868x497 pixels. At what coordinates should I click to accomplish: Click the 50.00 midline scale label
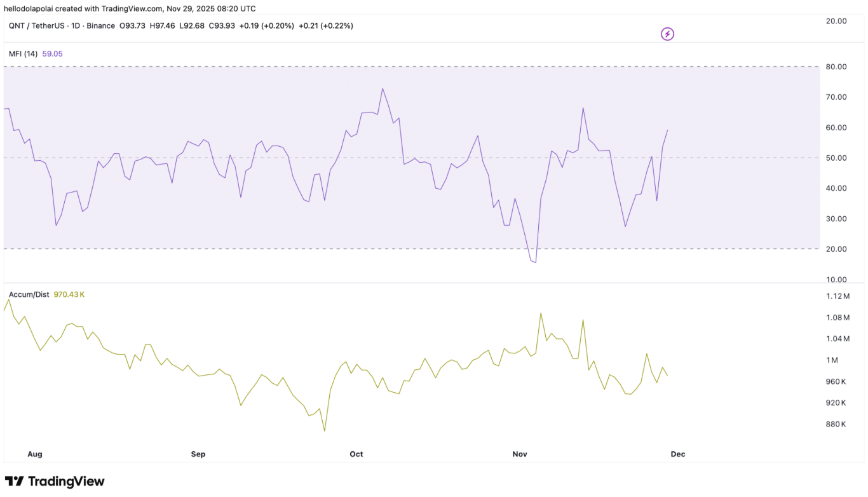click(x=836, y=158)
